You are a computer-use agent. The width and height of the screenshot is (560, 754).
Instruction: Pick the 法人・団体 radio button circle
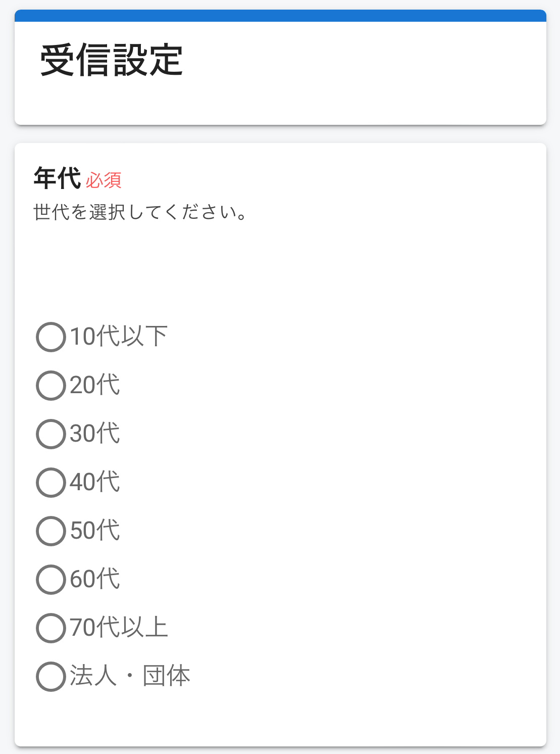pyautogui.click(x=51, y=677)
